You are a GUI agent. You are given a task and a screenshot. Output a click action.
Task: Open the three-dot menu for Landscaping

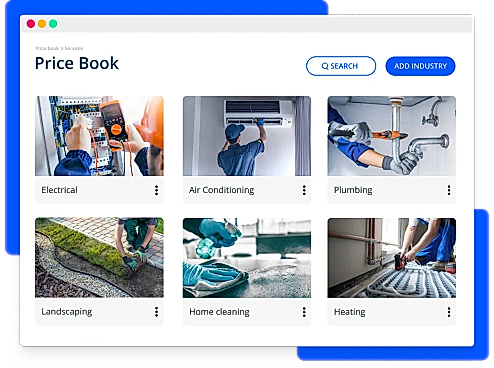point(156,312)
